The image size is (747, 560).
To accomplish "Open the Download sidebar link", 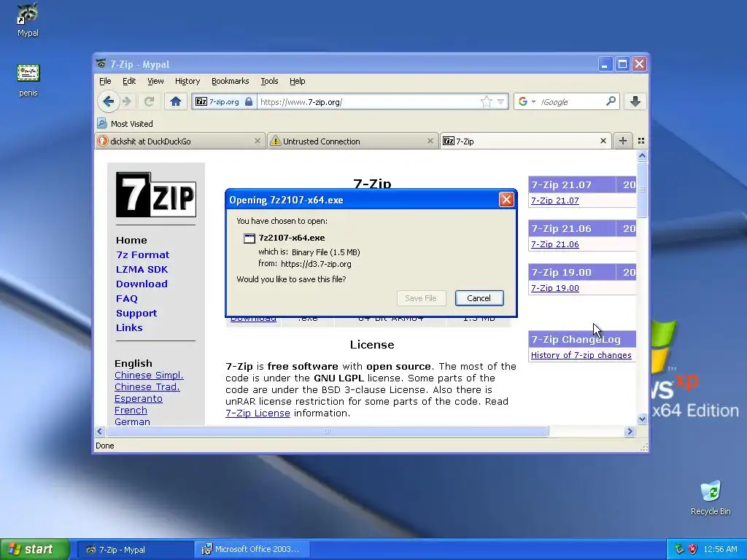I will point(142,284).
